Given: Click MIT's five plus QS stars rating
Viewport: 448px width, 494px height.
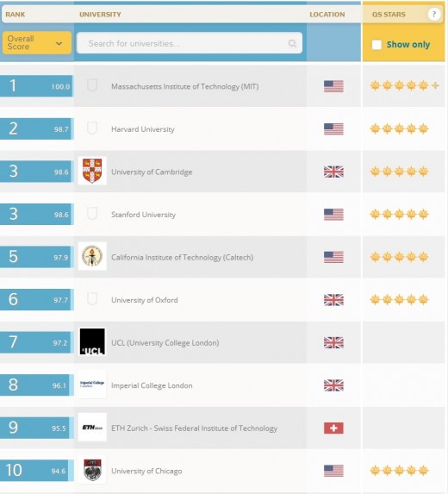Looking at the screenshot, I should (x=404, y=85).
